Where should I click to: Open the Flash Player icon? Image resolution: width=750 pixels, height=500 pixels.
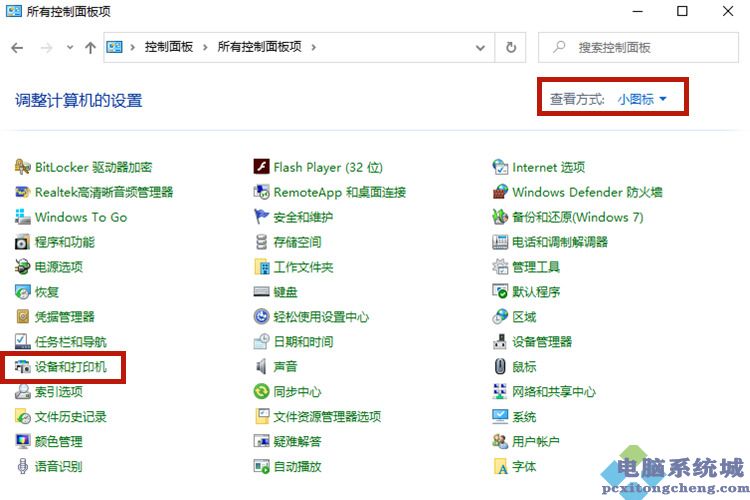click(x=261, y=167)
